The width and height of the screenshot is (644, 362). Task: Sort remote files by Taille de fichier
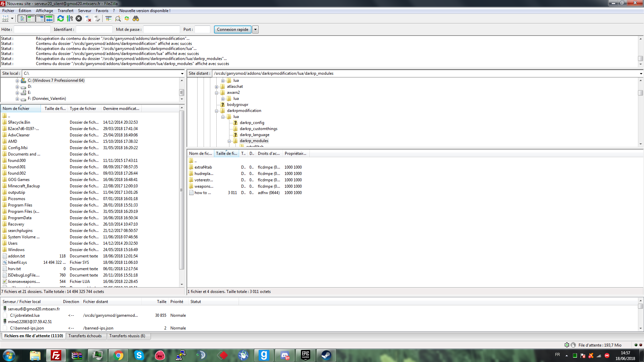click(x=226, y=154)
